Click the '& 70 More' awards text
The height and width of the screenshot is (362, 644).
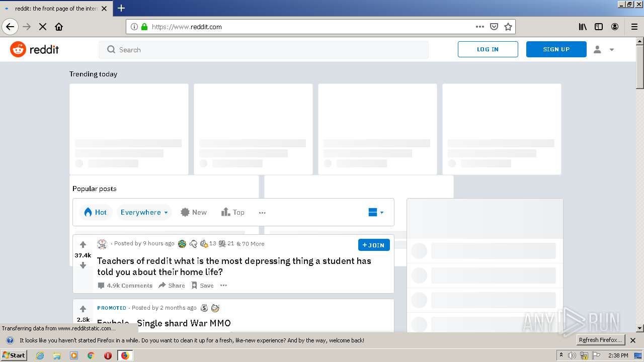click(x=251, y=244)
